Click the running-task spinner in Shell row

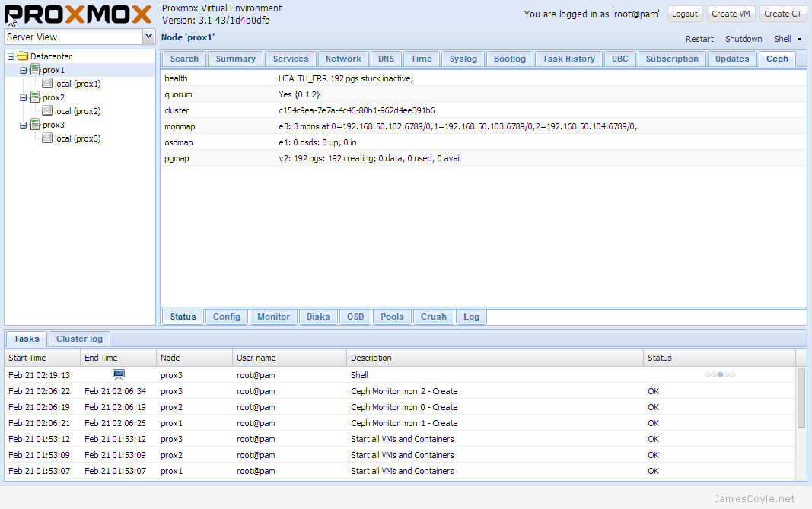tap(720, 374)
